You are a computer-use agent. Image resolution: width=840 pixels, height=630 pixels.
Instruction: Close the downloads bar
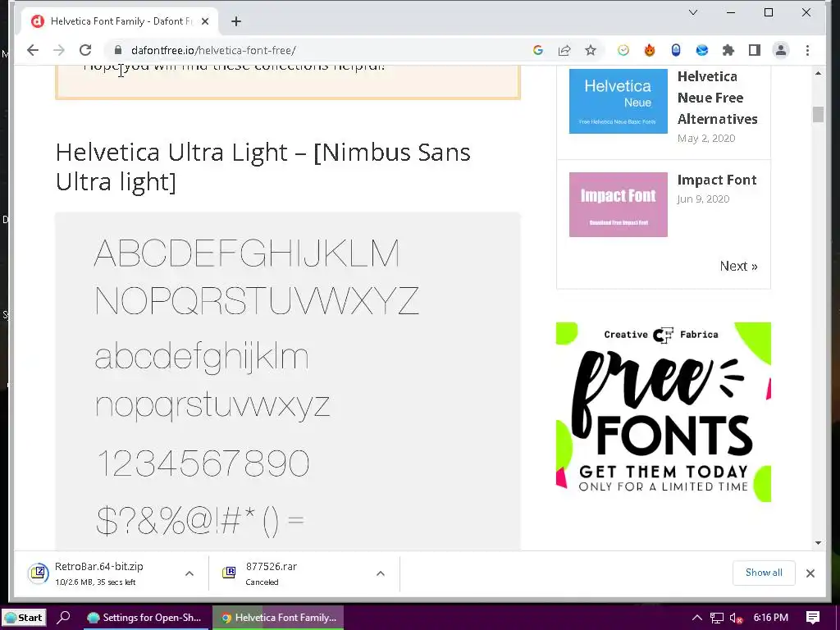pos(810,573)
